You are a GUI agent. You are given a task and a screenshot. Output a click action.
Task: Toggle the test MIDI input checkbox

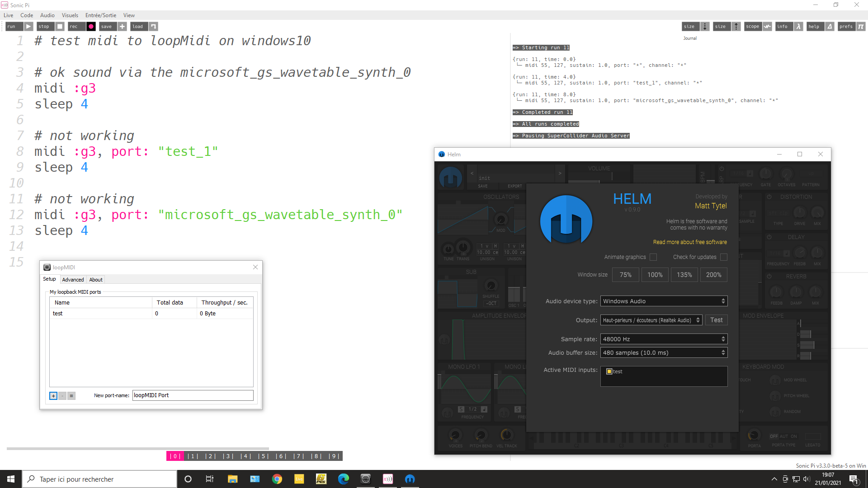tap(609, 371)
